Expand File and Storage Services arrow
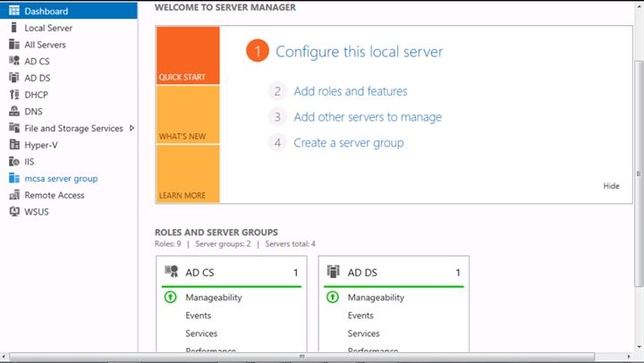 point(131,128)
